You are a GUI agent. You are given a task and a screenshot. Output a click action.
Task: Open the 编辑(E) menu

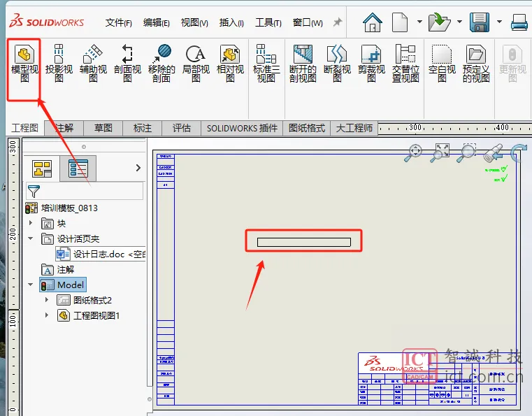pos(156,23)
